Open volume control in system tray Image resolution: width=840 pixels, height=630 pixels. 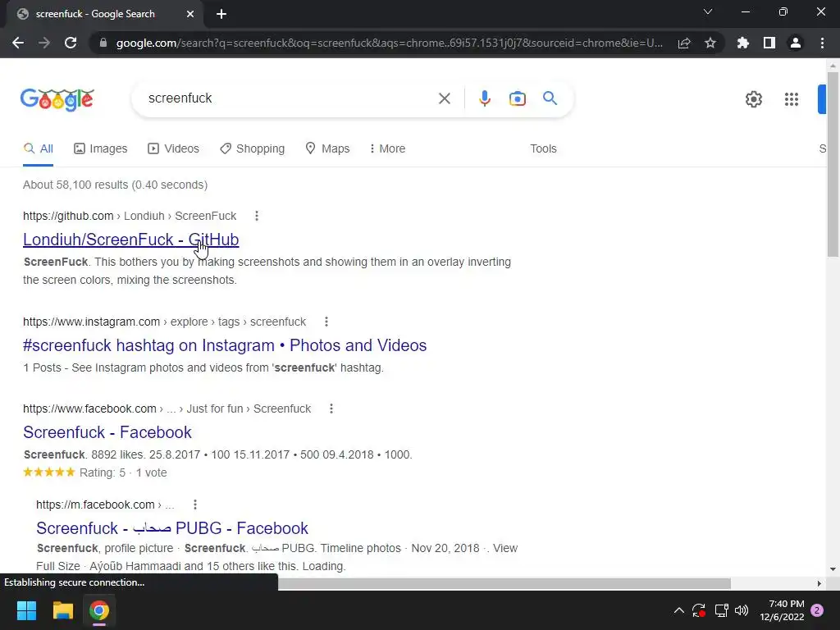742,610
